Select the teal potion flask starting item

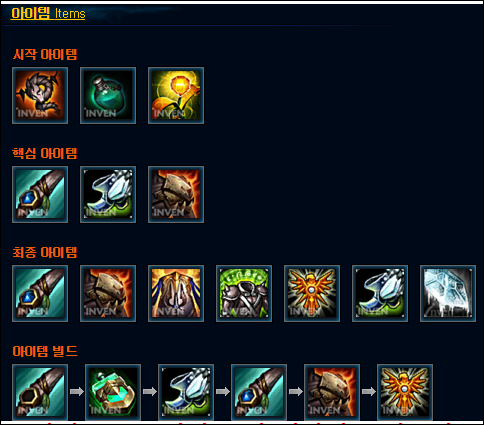click(108, 95)
